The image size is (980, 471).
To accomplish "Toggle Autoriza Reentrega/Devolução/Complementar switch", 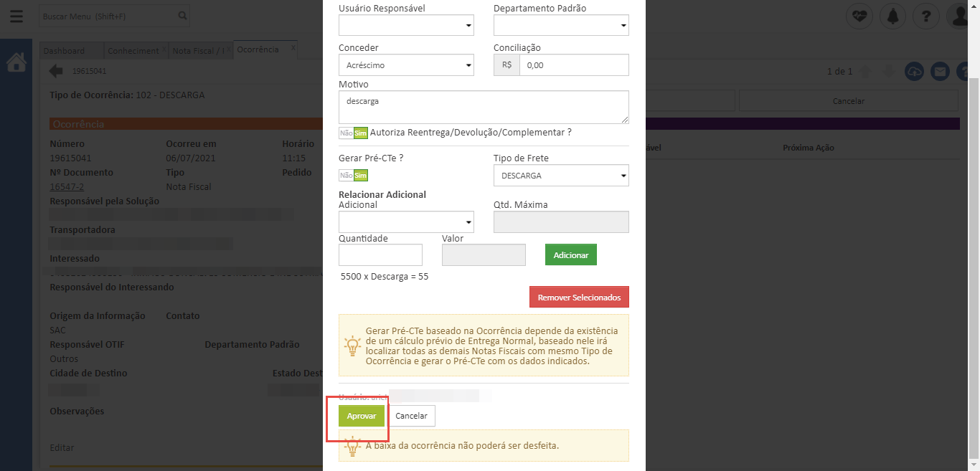I will [x=353, y=133].
